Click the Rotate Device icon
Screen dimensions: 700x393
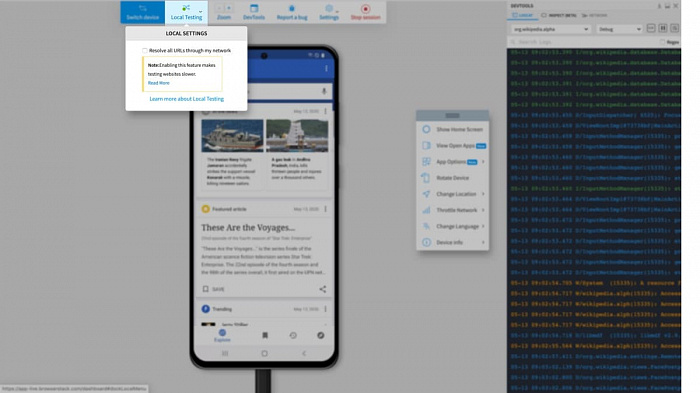tap(426, 178)
